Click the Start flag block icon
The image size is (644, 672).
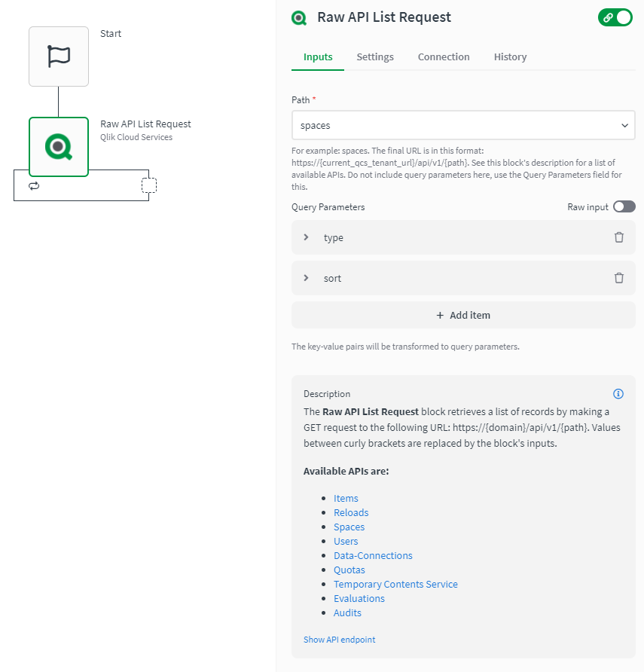59,57
